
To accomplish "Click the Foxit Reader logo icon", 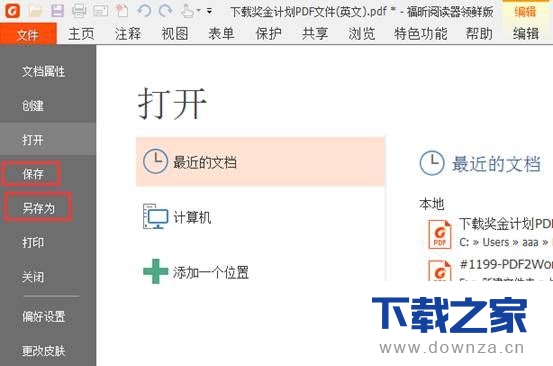I will tap(13, 11).
